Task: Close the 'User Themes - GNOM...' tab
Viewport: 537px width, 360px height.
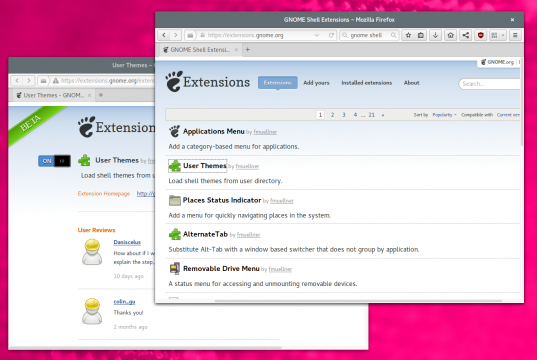Action: (x=89, y=95)
